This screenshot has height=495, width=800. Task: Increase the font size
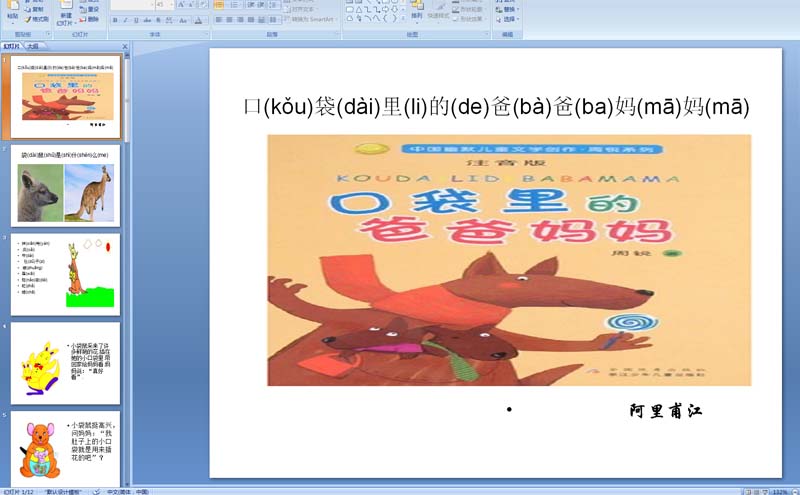[x=181, y=5]
